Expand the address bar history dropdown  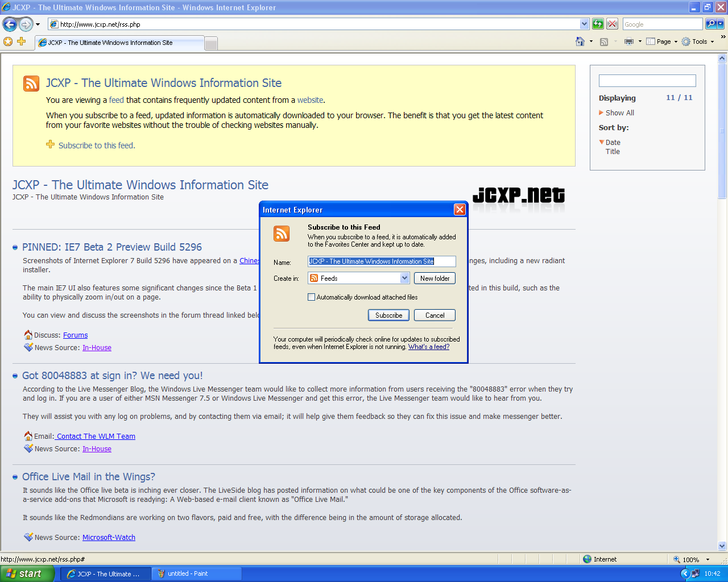(584, 24)
